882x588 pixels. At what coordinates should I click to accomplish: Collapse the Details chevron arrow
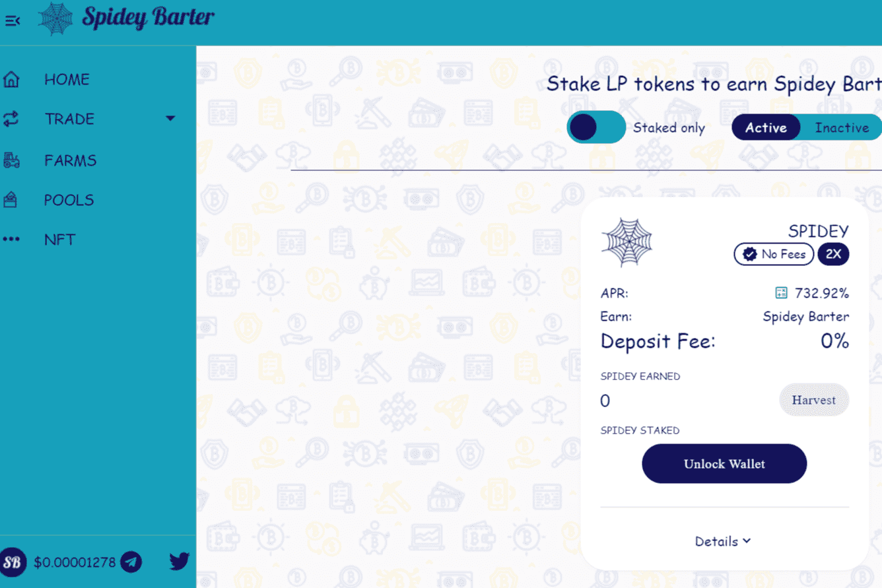(747, 540)
